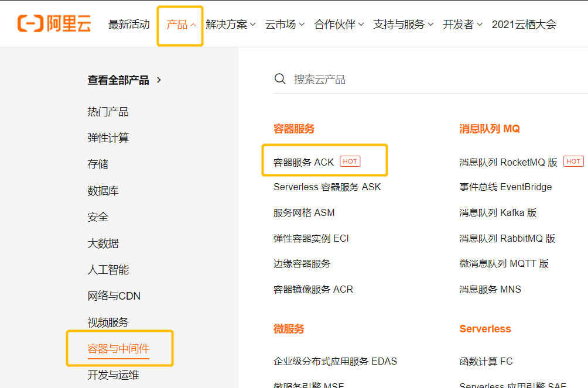This screenshot has height=388, width=588.
Task: Open the 容器服务 section heading
Action: (x=294, y=129)
